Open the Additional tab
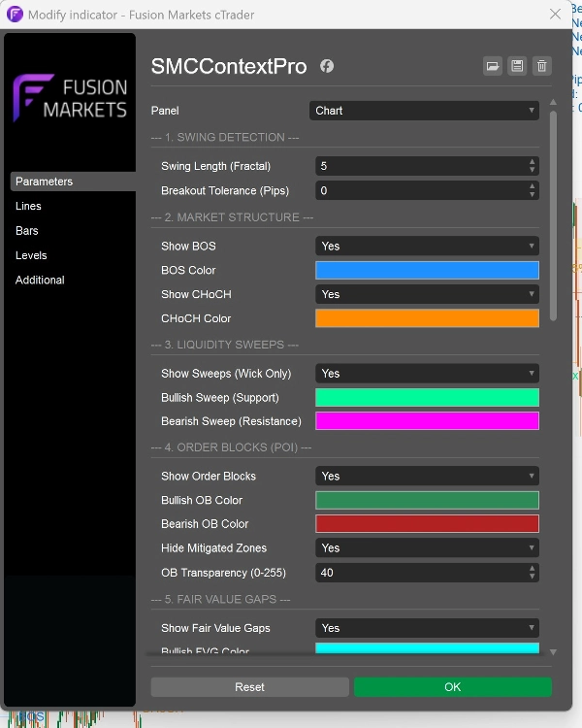The width and height of the screenshot is (582, 728). tap(40, 280)
